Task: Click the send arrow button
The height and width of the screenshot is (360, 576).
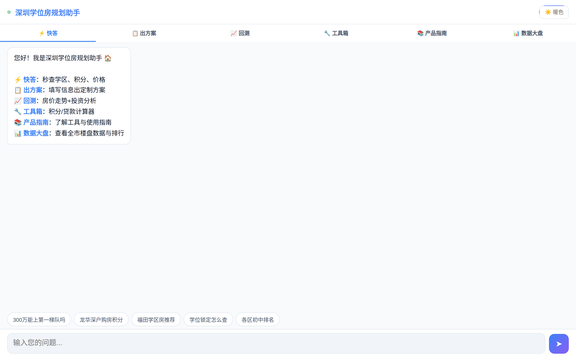Action: pos(558,343)
